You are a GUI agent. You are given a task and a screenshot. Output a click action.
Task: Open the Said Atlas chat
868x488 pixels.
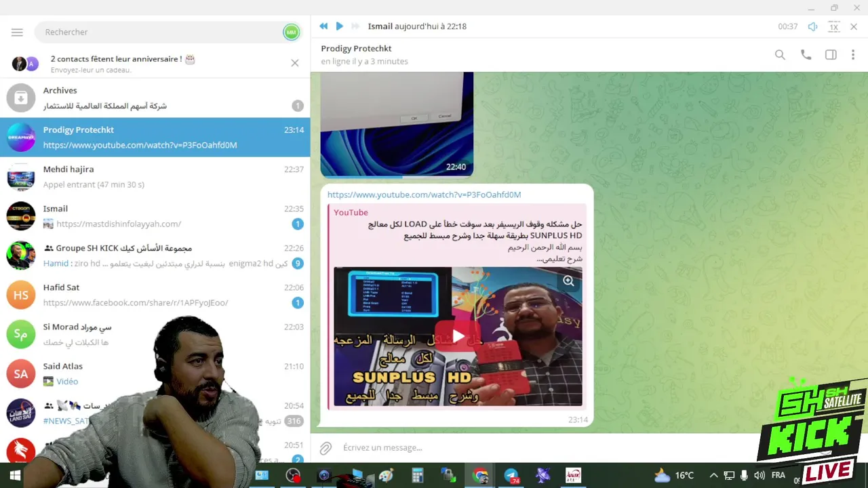(x=155, y=373)
